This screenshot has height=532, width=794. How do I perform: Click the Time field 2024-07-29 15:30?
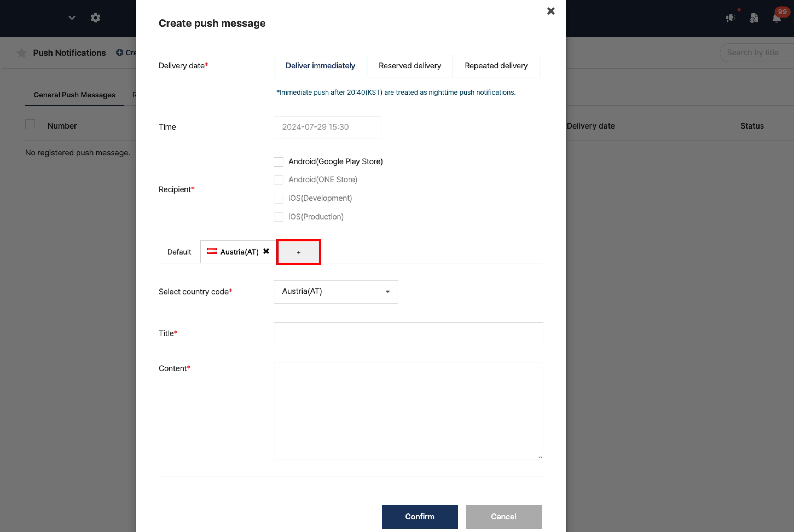(x=327, y=127)
